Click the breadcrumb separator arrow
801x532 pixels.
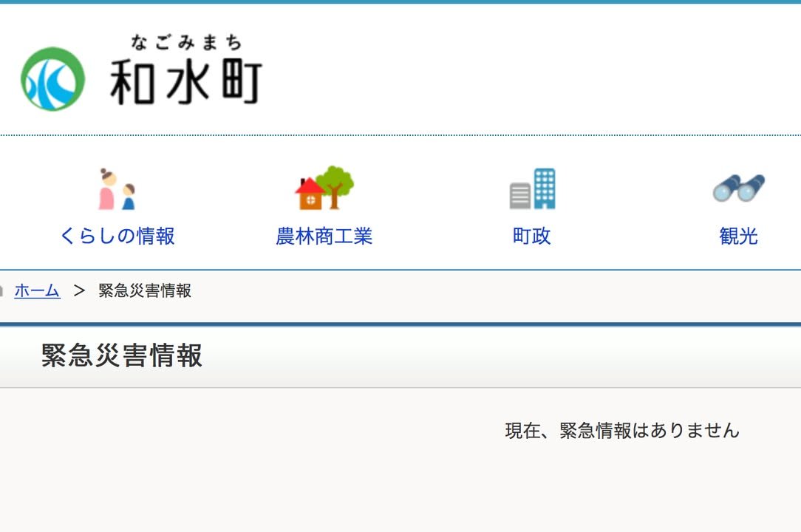click(x=79, y=291)
